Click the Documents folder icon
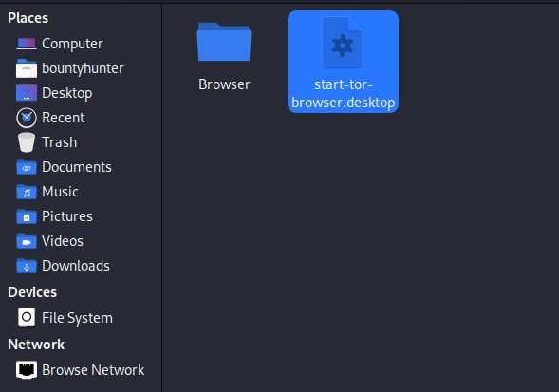The width and height of the screenshot is (559, 392). (27, 167)
